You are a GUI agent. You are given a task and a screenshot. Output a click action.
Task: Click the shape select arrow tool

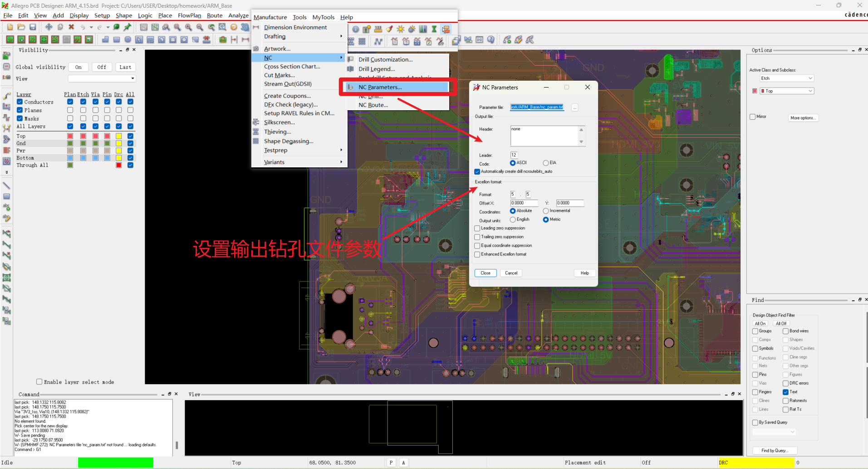point(139,39)
